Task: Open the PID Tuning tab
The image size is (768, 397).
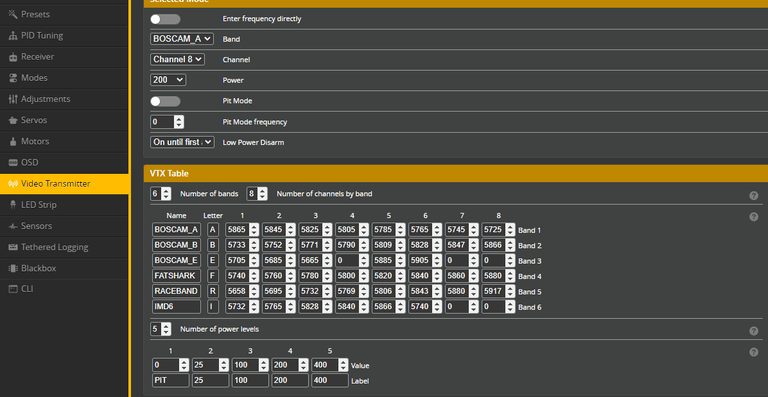Action: [x=65, y=35]
